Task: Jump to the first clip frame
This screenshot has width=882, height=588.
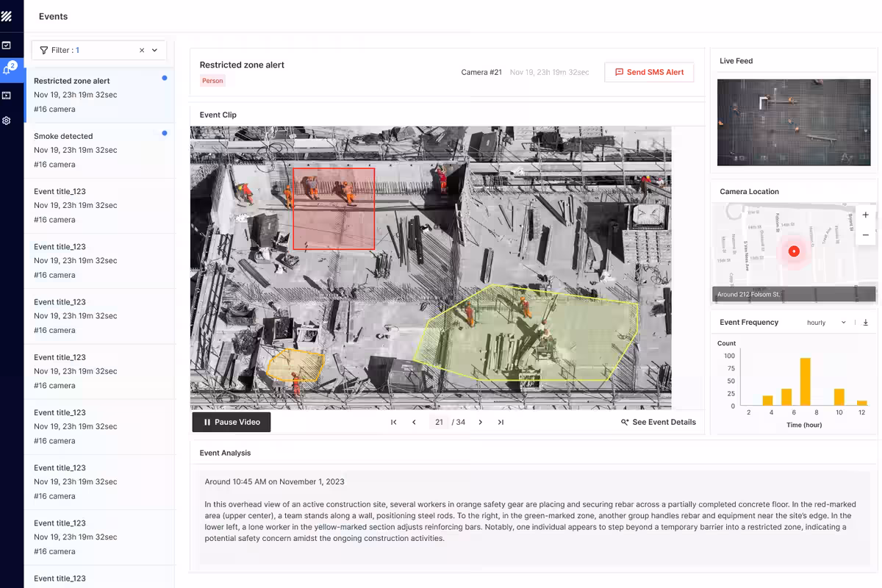Action: 394,423
